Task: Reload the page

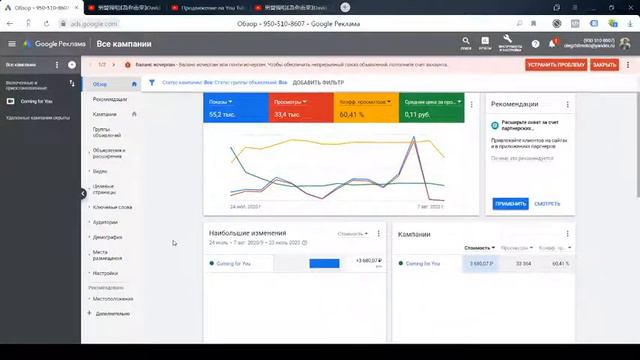Action: [x=47, y=24]
